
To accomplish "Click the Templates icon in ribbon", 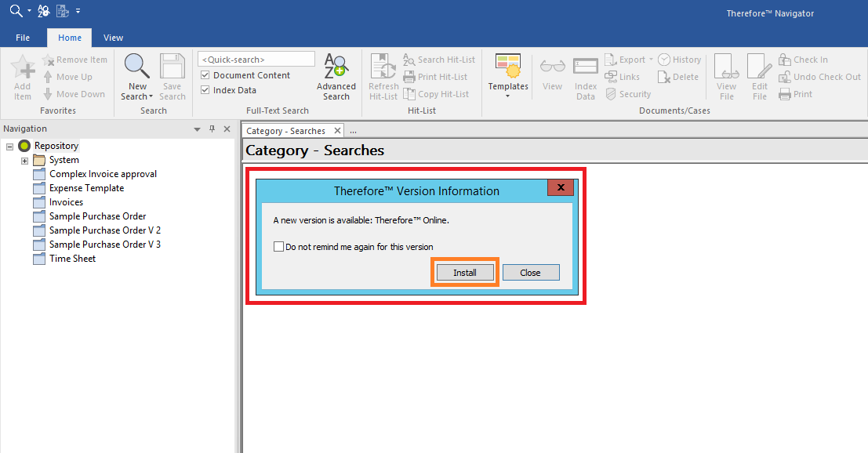I will pos(508,66).
